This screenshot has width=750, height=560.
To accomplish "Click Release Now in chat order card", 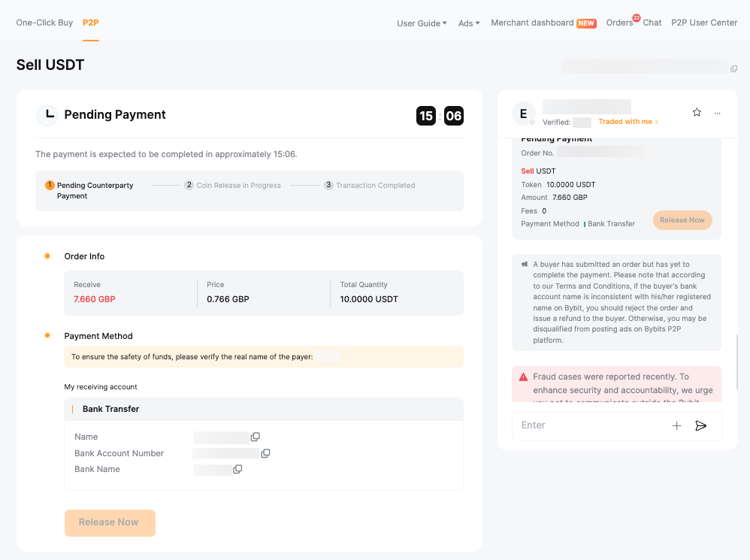I will 682,220.
